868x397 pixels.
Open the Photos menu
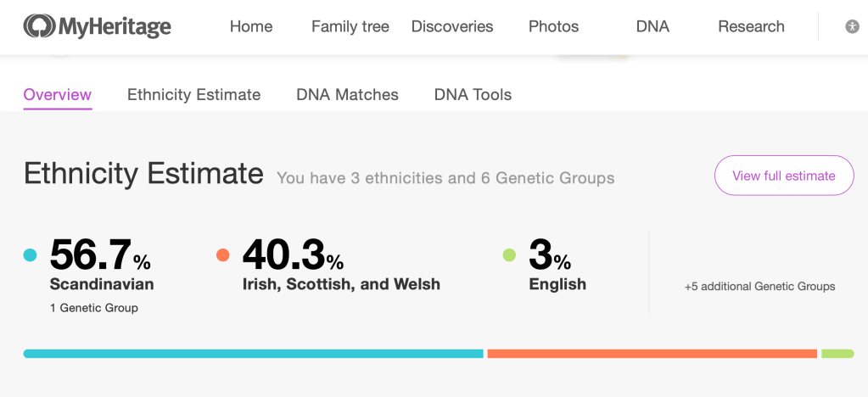553,27
